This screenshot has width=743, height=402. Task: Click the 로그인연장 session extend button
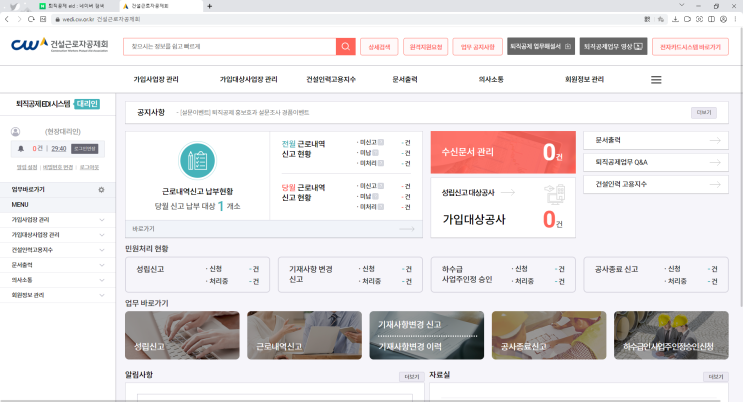pyautogui.click(x=85, y=148)
